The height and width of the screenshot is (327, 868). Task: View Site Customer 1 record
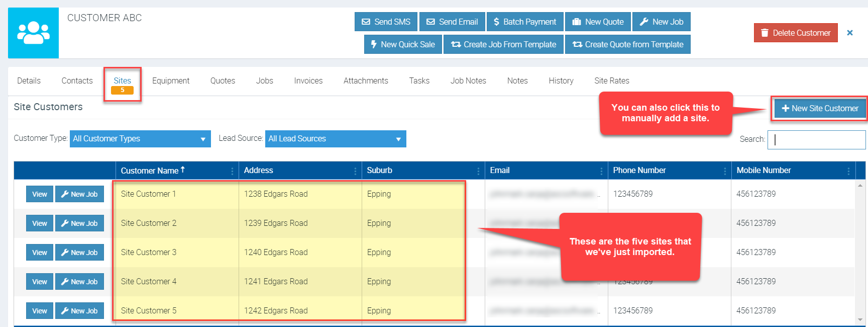click(x=39, y=194)
